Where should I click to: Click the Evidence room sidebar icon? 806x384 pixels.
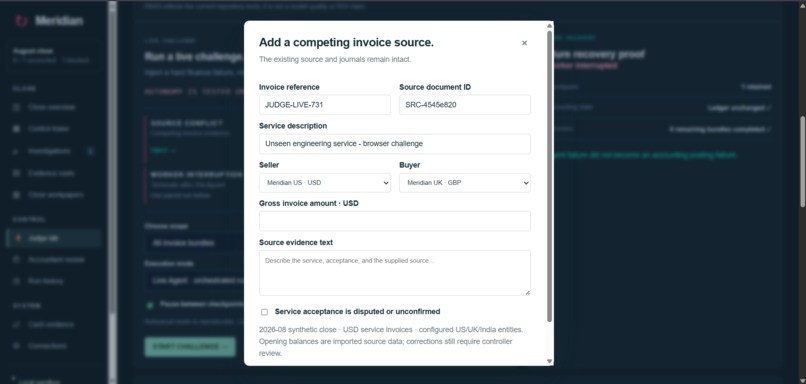coord(17,174)
